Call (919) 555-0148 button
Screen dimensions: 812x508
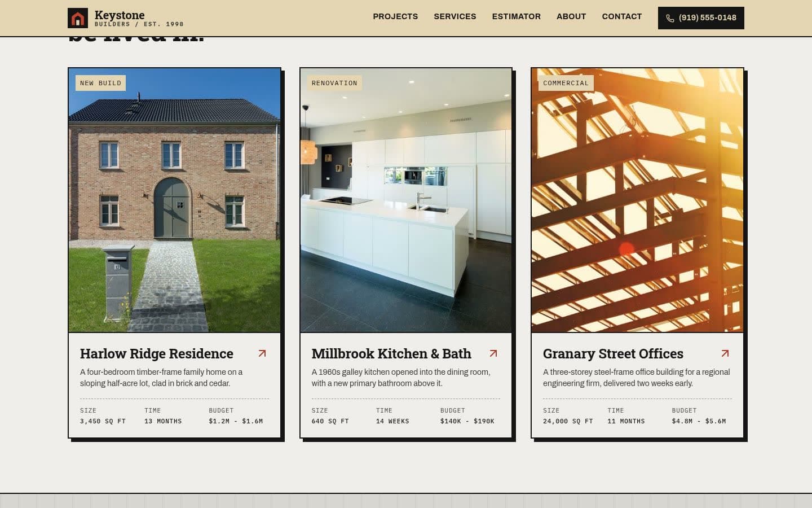click(701, 18)
